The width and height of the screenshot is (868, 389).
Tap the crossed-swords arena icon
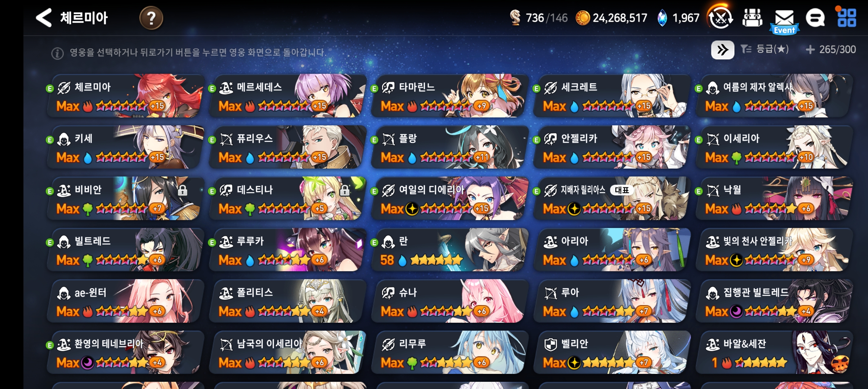point(721,17)
